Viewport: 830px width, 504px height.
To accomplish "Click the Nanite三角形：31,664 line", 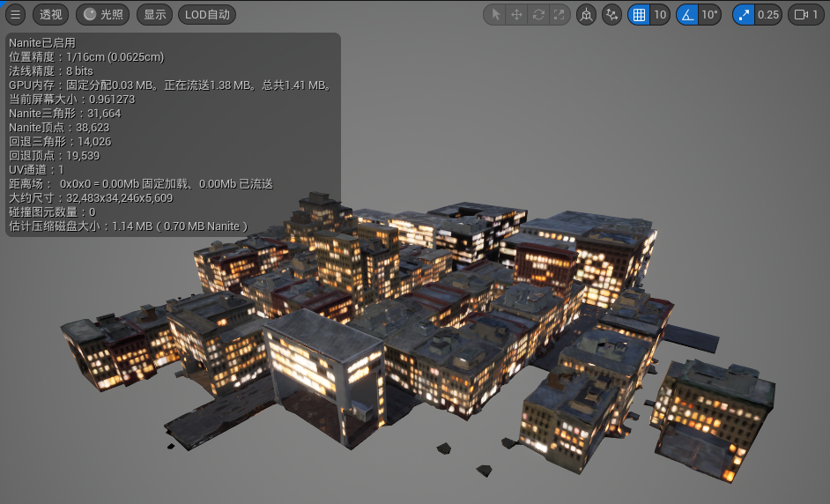I will tap(64, 114).
